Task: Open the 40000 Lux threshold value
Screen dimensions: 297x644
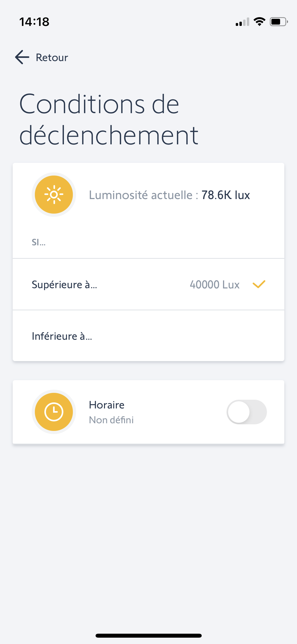Action: (214, 285)
